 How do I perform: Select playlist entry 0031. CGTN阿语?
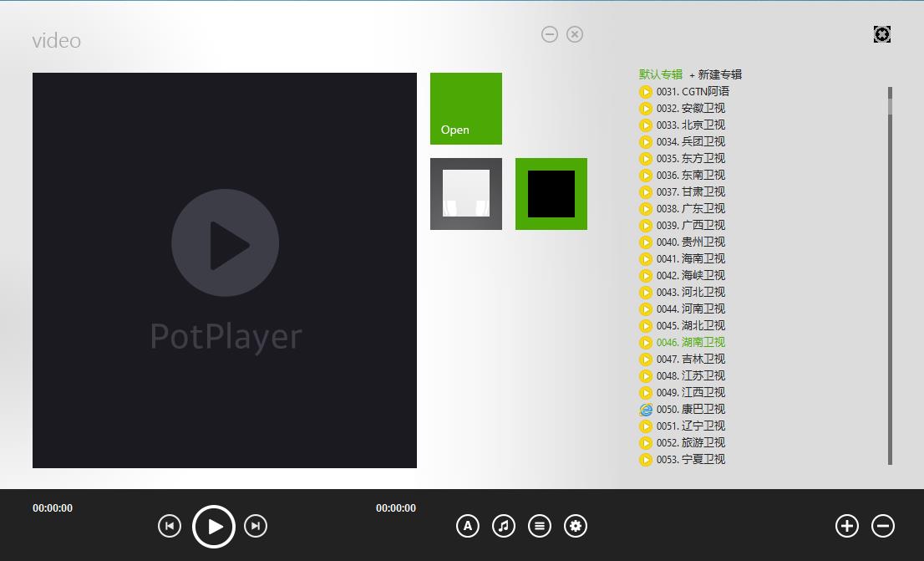[684, 91]
